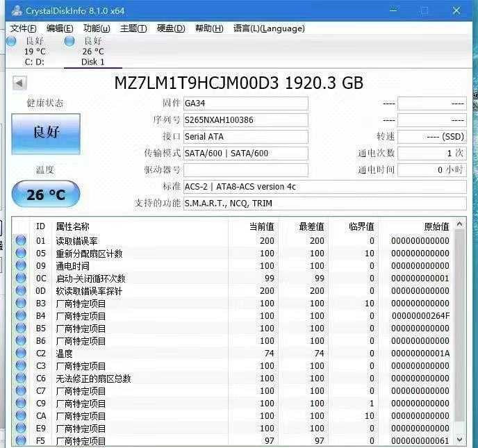Click raw value 0000000264F in B4 row
The height and width of the screenshot is (448, 478).
click(421, 316)
